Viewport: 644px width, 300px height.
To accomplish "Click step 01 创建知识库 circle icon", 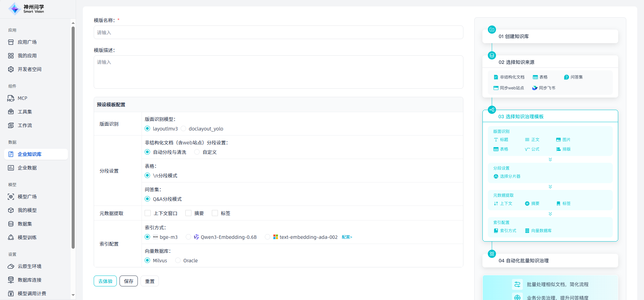I will [x=492, y=30].
